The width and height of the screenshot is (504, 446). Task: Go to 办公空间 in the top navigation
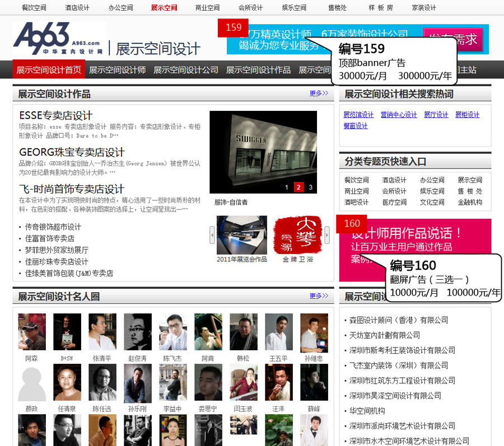[x=120, y=7]
